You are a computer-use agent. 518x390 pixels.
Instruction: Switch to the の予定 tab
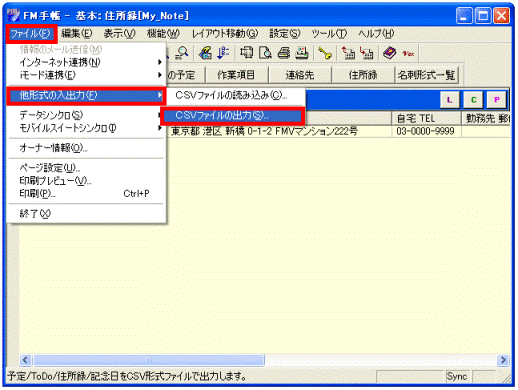point(186,75)
